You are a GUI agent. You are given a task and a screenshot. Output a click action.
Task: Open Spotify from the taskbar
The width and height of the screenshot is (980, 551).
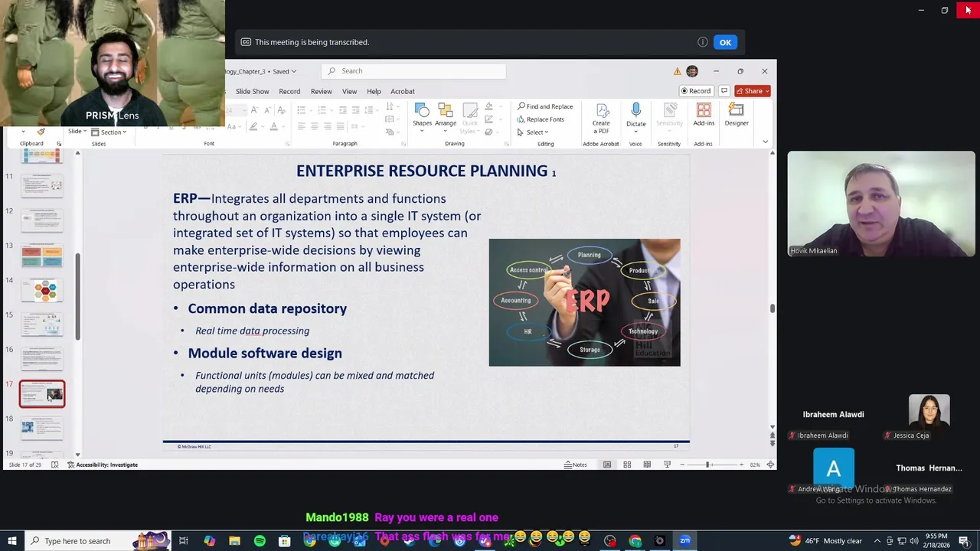260,541
